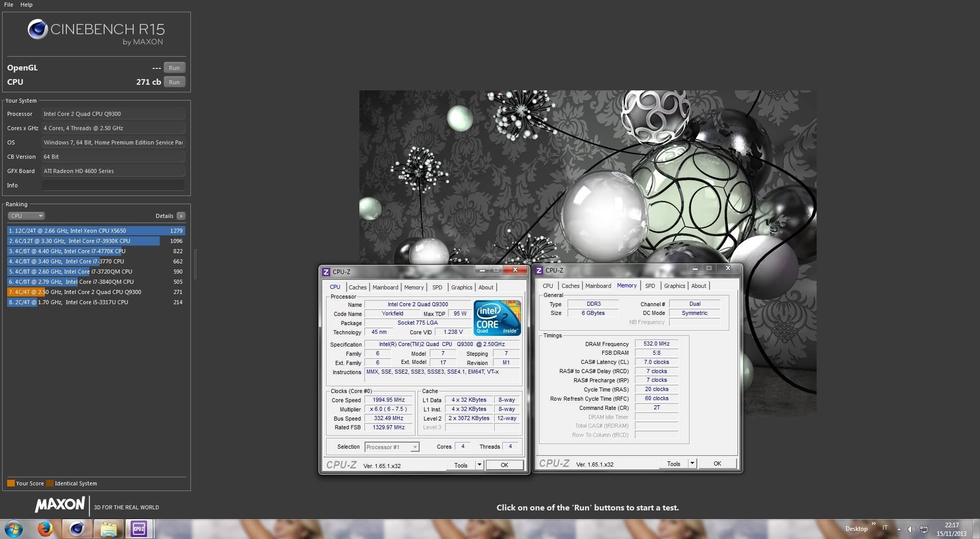Open the Help menu
The height and width of the screenshot is (539, 980).
[27, 5]
